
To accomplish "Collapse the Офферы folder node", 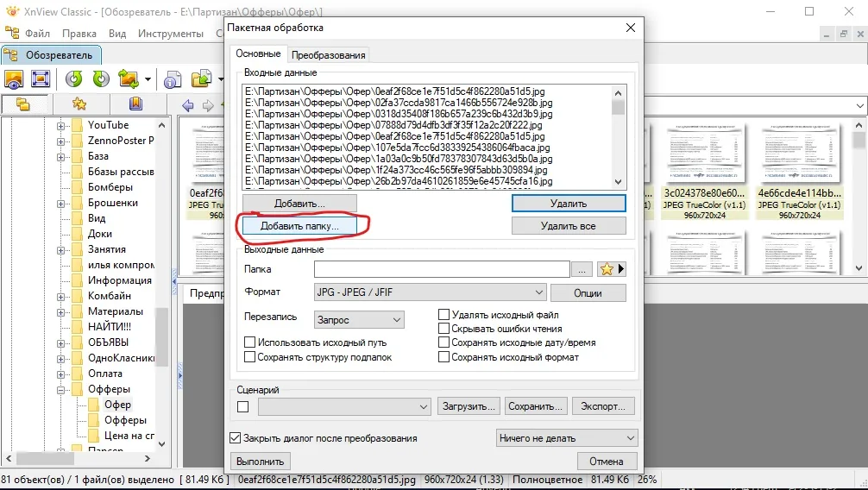I will click(x=60, y=390).
